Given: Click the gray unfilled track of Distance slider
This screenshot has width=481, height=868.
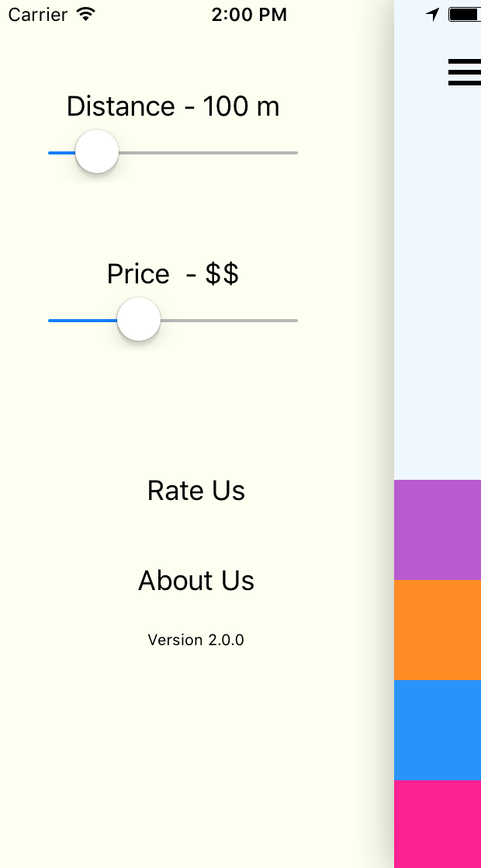Looking at the screenshot, I should click(208, 153).
